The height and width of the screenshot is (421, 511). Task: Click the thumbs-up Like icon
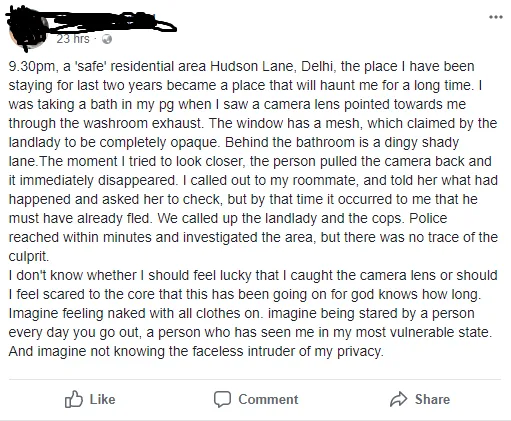tap(74, 399)
